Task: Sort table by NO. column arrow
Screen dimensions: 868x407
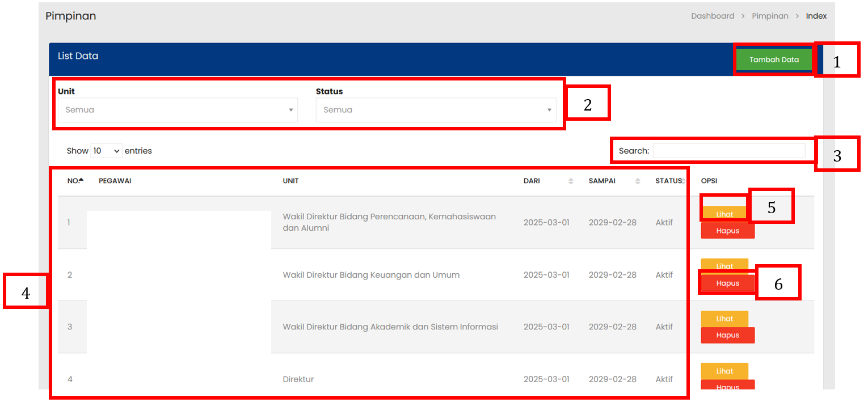Action: [x=81, y=180]
